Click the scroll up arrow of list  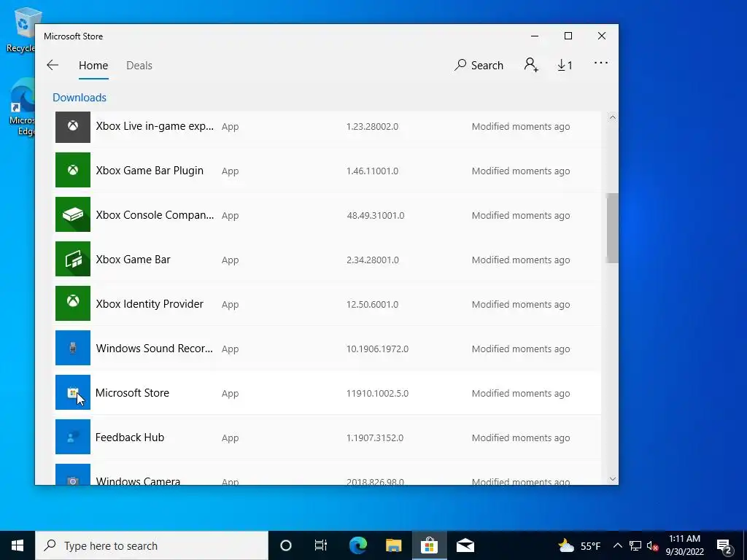click(x=613, y=117)
